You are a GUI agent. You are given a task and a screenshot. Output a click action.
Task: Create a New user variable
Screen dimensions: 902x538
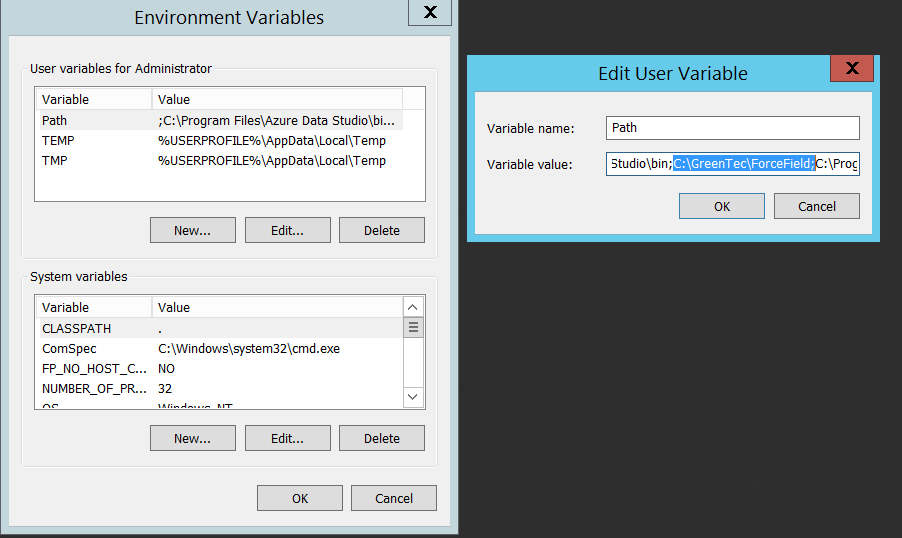point(192,230)
